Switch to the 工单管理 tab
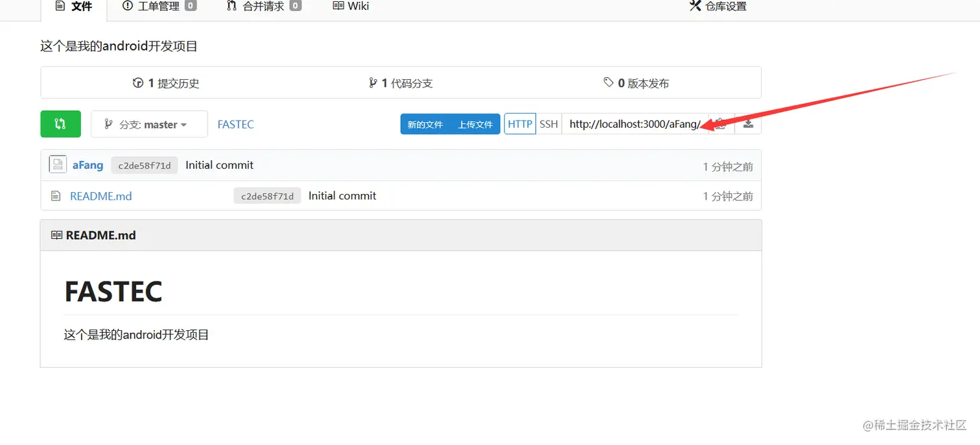Viewport: 980px width, 445px height. [x=159, y=6]
